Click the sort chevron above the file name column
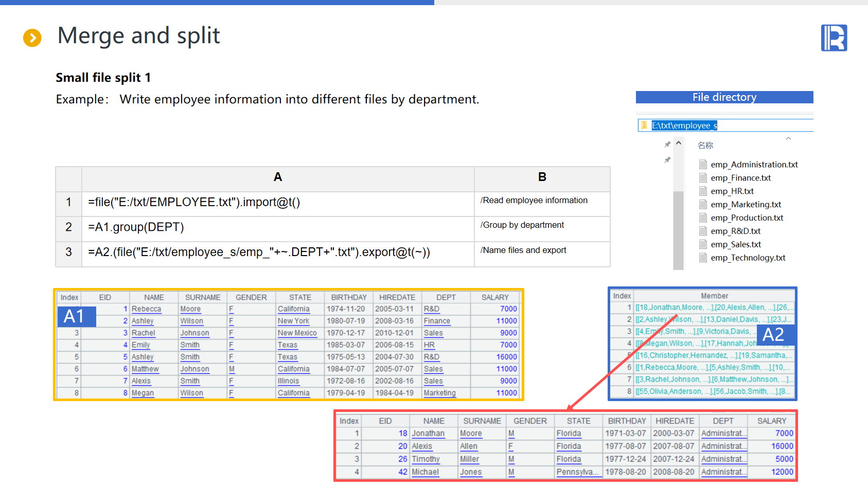 coord(788,138)
